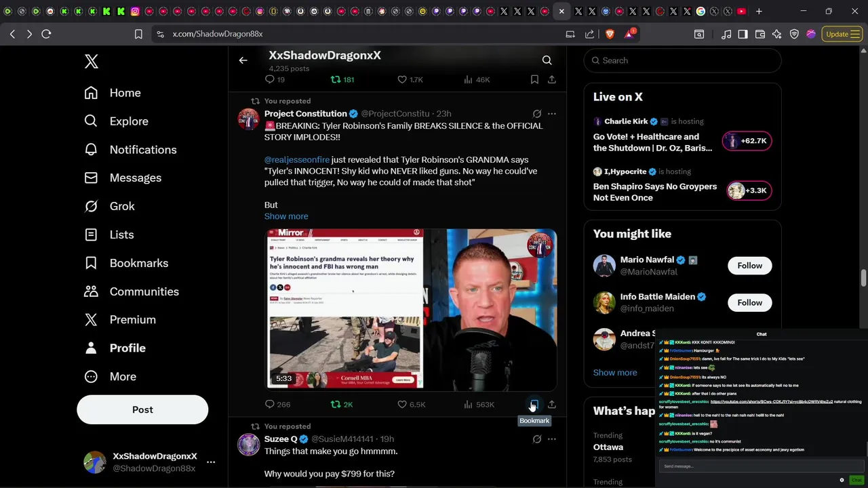Reload the current page
Image resolution: width=868 pixels, height=488 pixels.
coord(46,34)
